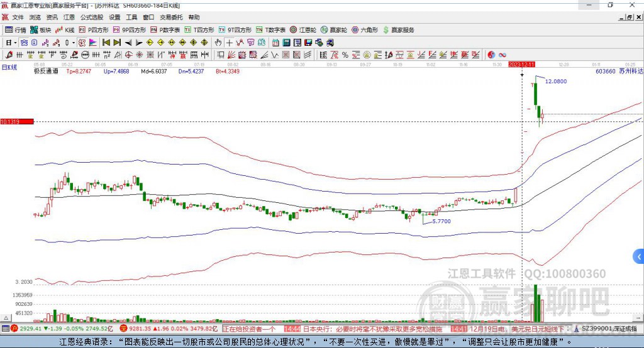
Task: Open the calendar icon in toolbar
Action: (275, 43)
